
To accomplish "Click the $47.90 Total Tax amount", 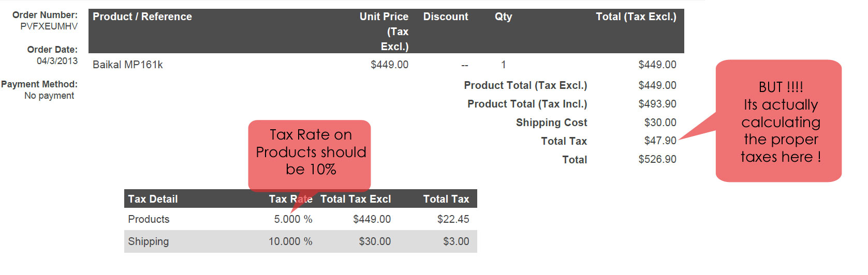I will point(660,141).
